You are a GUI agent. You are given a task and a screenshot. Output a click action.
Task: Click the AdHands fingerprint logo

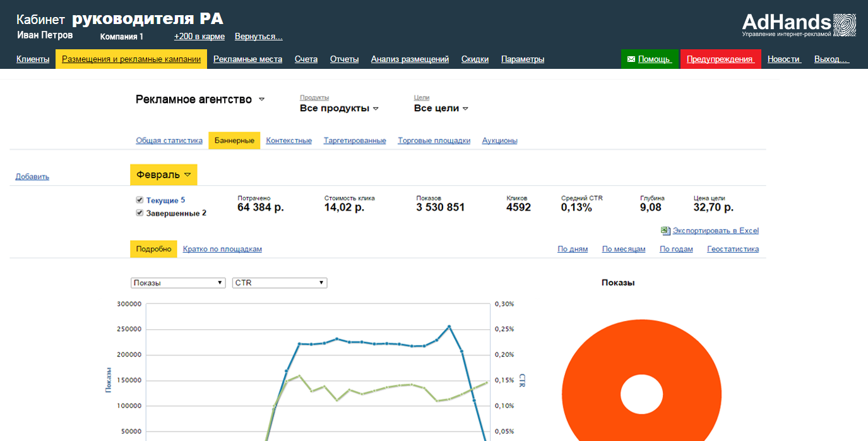click(x=845, y=25)
